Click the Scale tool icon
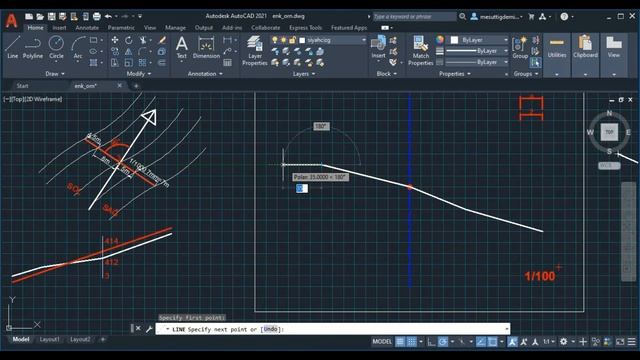 [x=129, y=63]
